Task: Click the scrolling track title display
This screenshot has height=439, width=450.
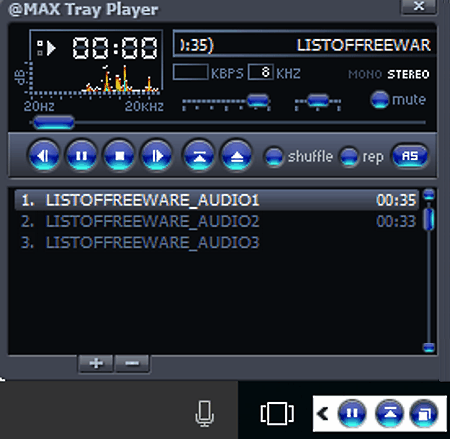Action: [305, 44]
